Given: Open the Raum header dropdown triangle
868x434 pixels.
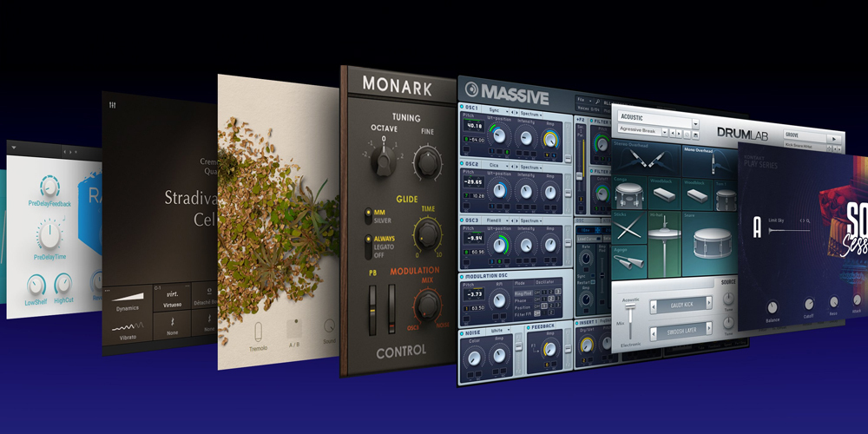Looking at the screenshot, I should 14,148.
